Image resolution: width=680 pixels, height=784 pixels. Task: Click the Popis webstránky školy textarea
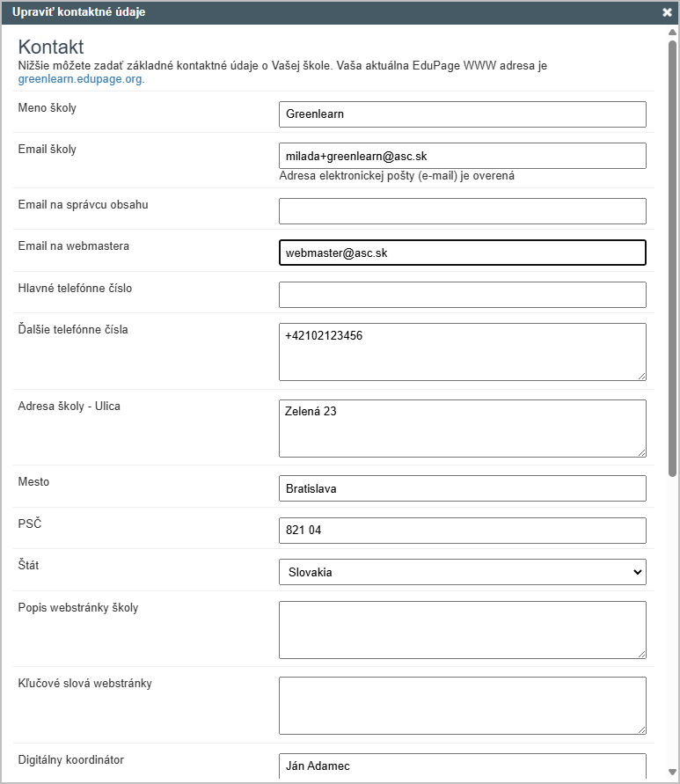tap(462, 629)
